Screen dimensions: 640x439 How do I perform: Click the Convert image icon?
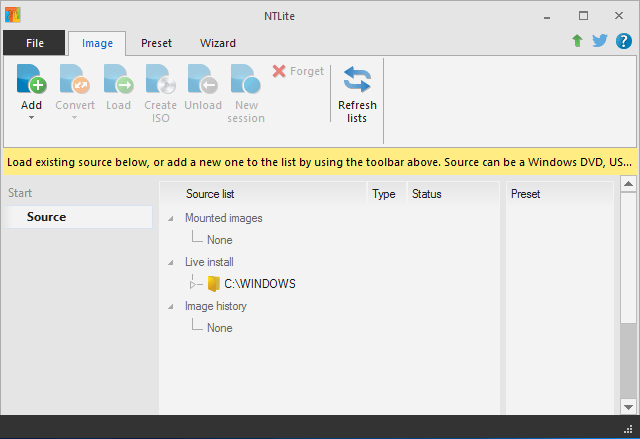(x=75, y=80)
